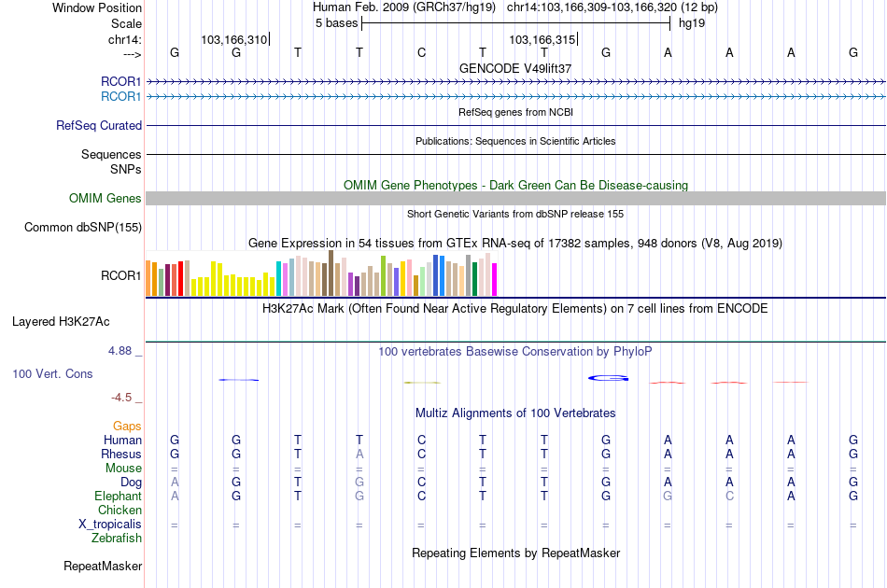Image resolution: width=887 pixels, height=588 pixels.
Task: Click 'Repeating Elements by RepeatMasker' title
Action: 515,553
